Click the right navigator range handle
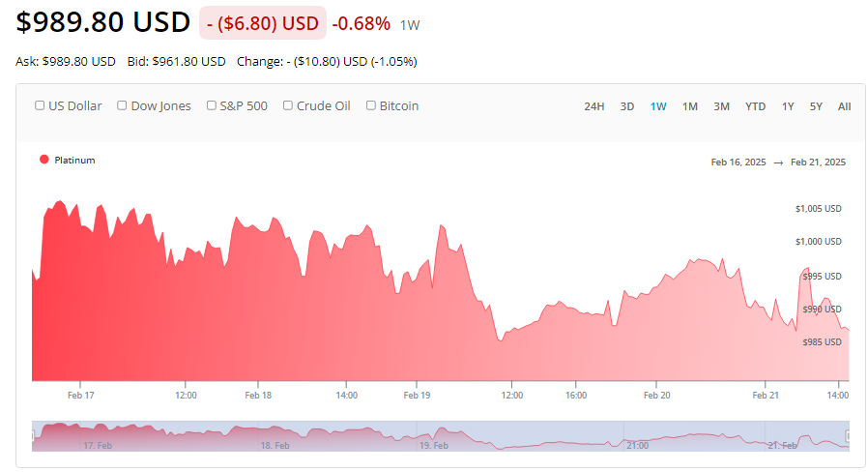Image resolution: width=868 pixels, height=472 pixels. (x=848, y=436)
